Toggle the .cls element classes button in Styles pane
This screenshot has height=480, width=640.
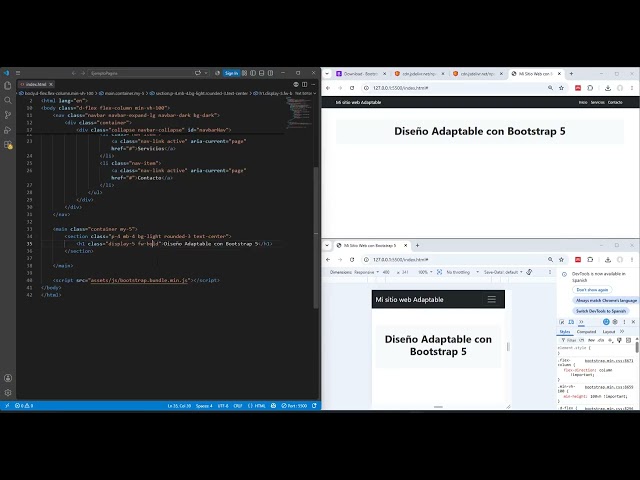(x=601, y=340)
